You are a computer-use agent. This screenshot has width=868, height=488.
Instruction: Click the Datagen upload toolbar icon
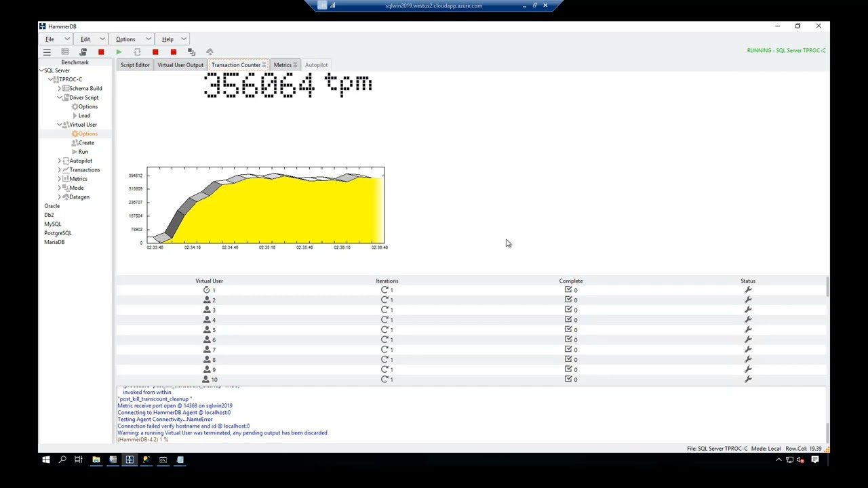coord(210,52)
